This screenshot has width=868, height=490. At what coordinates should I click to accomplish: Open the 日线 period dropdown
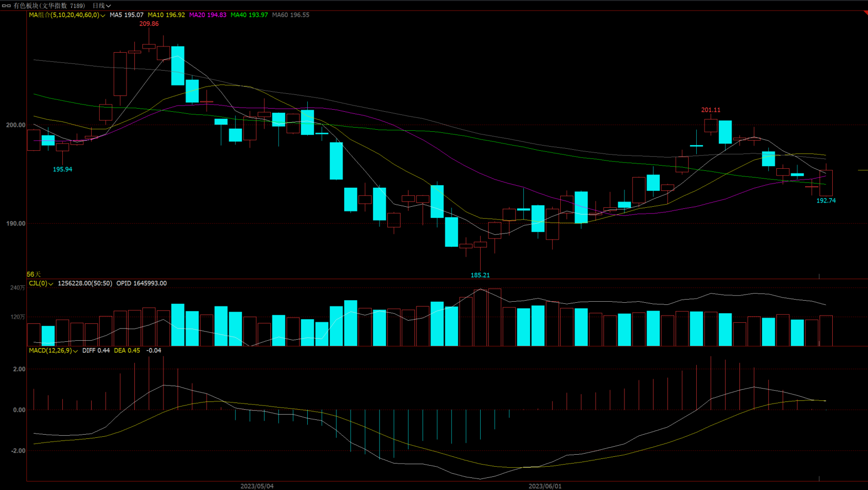[102, 6]
